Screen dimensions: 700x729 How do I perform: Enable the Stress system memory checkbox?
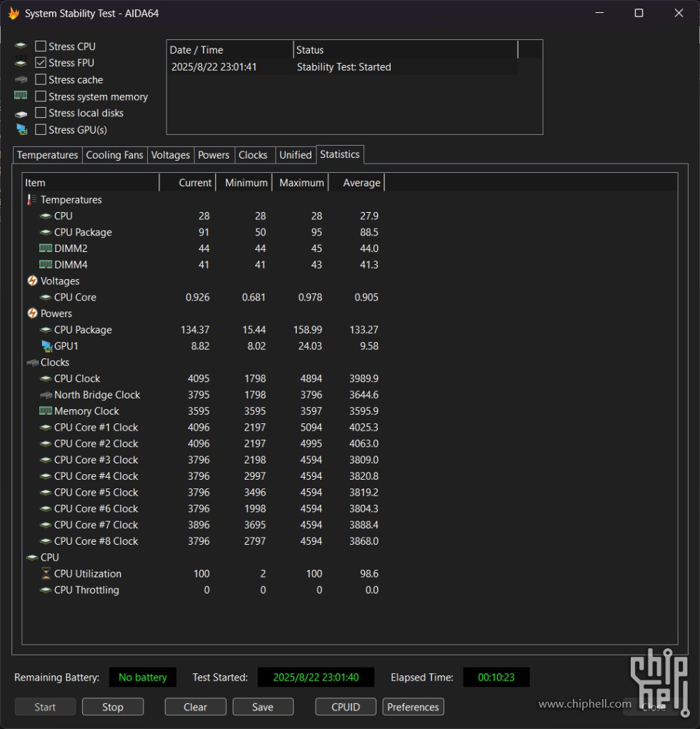(x=41, y=96)
